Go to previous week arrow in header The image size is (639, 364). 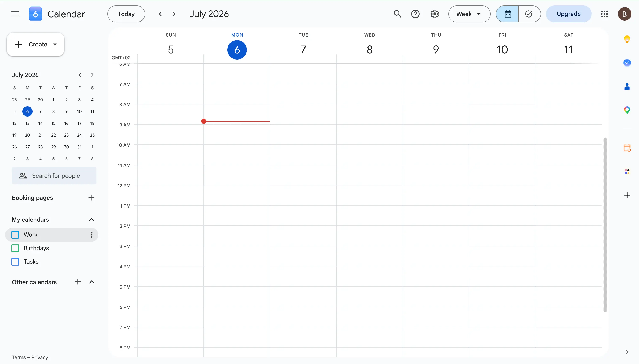[160, 14]
